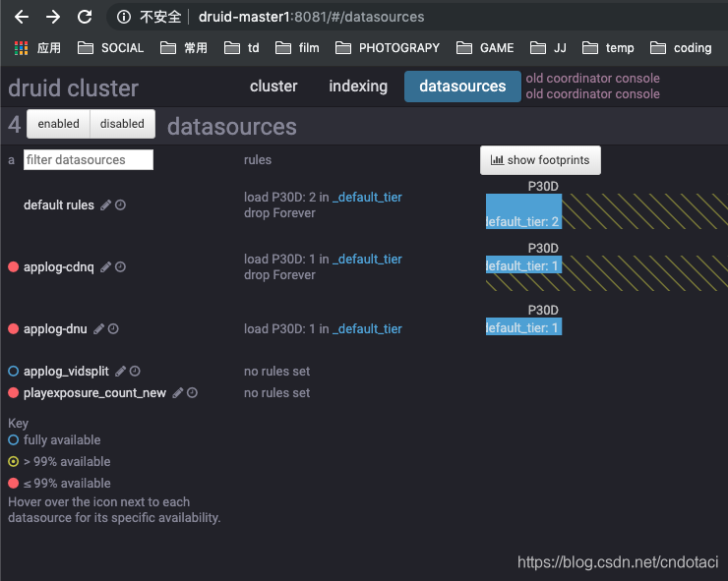Open the JJ bookmarks folder

click(x=548, y=48)
